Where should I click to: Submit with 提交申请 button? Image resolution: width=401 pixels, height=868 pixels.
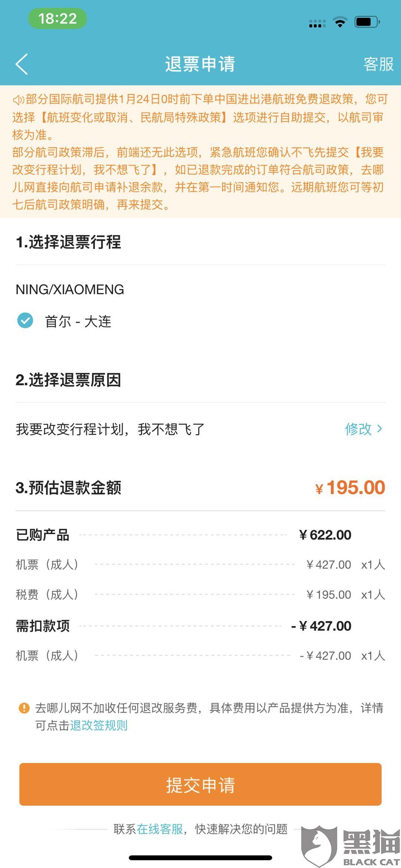click(x=200, y=784)
